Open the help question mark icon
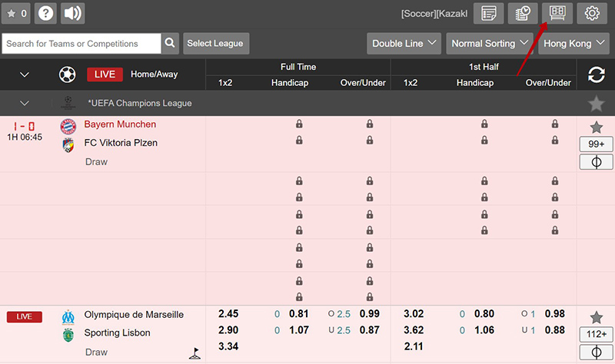The height and width of the screenshot is (364, 615). tap(45, 14)
